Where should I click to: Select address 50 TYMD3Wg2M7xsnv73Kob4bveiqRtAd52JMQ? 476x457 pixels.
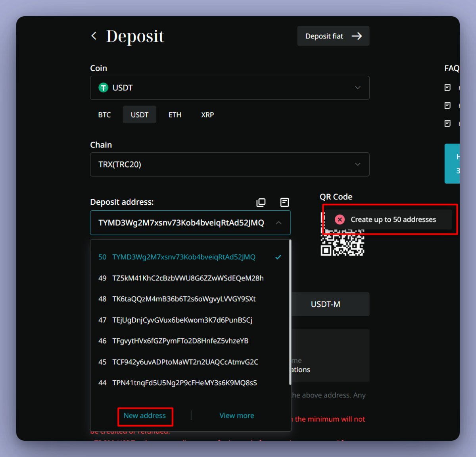tap(190, 257)
